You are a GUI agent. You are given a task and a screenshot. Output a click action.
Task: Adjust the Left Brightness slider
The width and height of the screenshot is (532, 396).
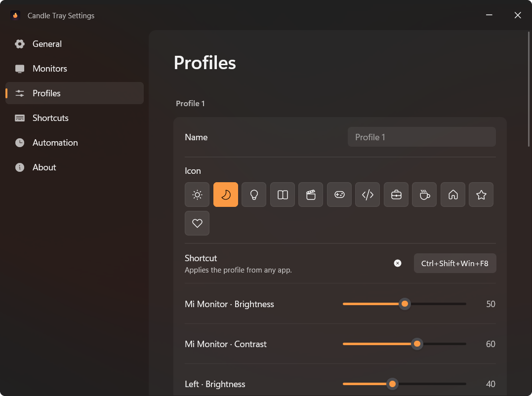(405, 384)
